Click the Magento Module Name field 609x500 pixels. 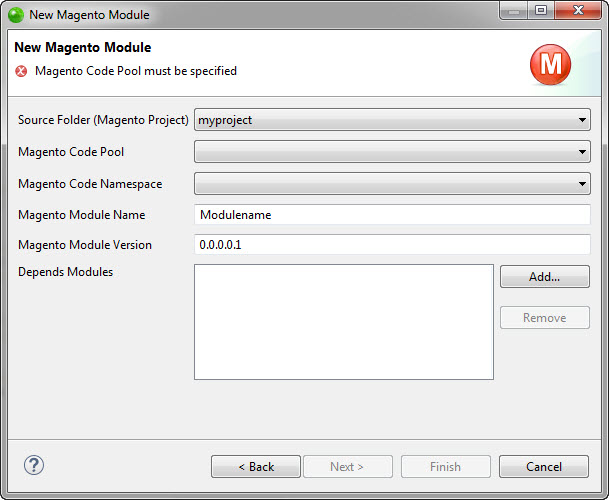coord(392,215)
